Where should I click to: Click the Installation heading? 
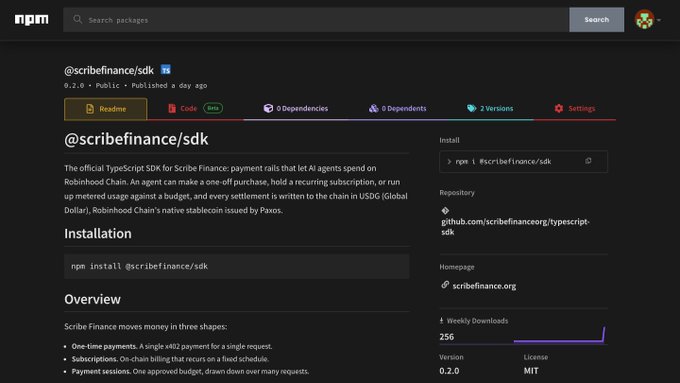[98, 233]
